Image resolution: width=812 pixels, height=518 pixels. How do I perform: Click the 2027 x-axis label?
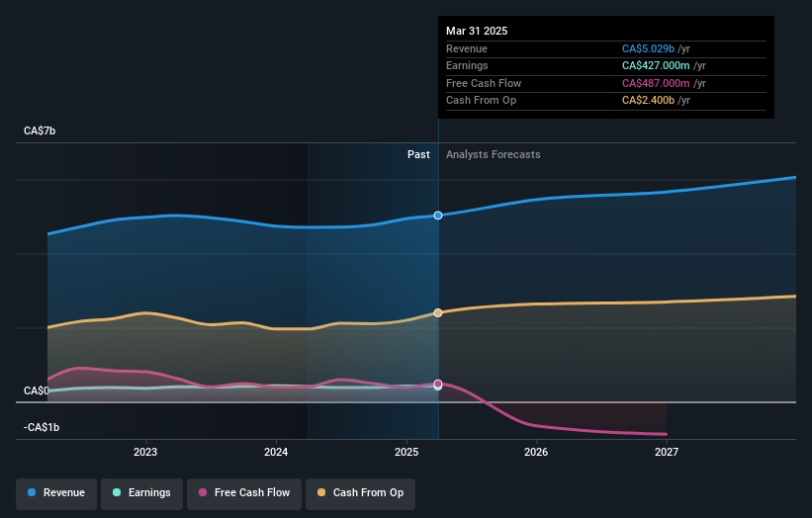pos(667,453)
